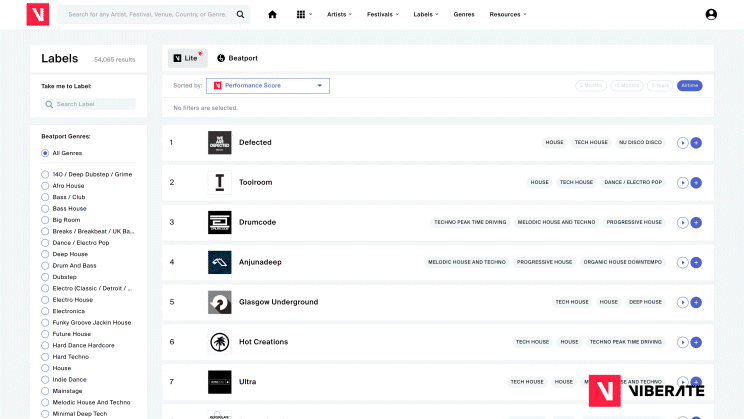Click the Deep House tag on Glasgow Underground

click(645, 302)
